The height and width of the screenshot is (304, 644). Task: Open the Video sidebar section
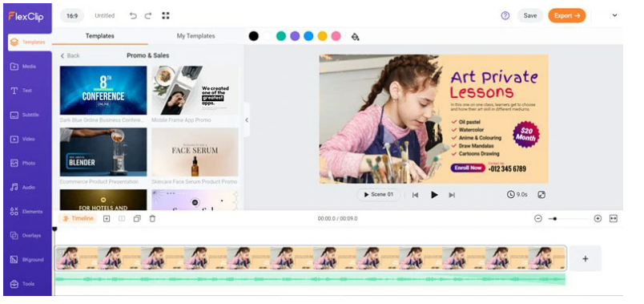[x=23, y=139]
